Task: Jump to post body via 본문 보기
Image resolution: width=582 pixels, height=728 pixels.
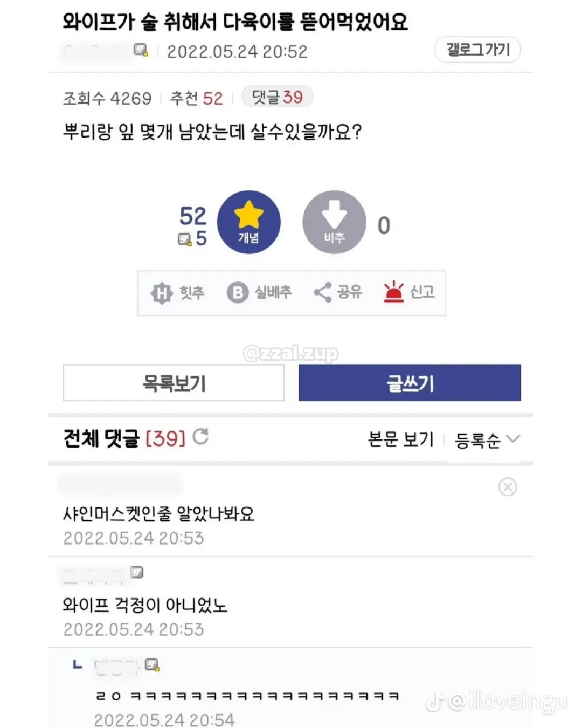Action: pyautogui.click(x=400, y=439)
